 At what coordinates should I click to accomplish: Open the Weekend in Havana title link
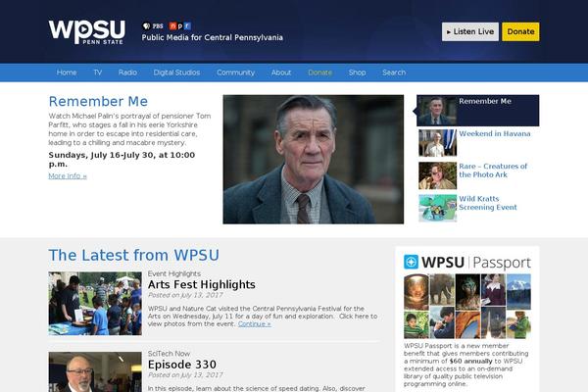point(495,133)
